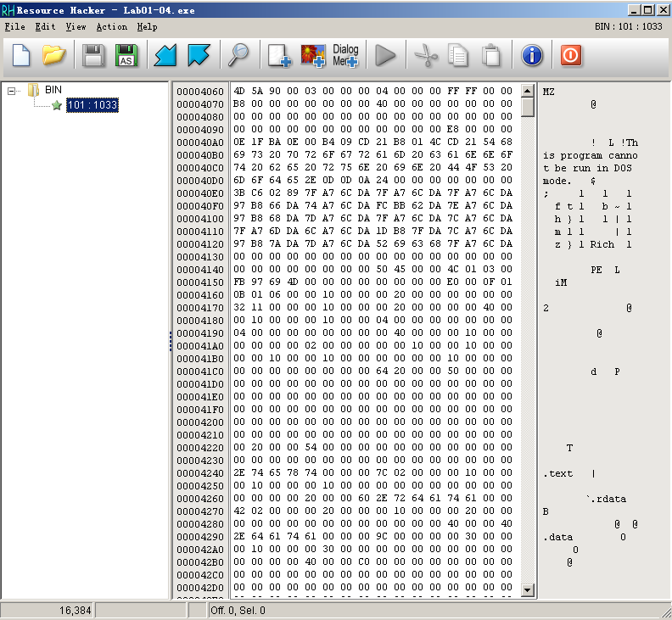Click the hex view scroll down arrow

(x=528, y=590)
